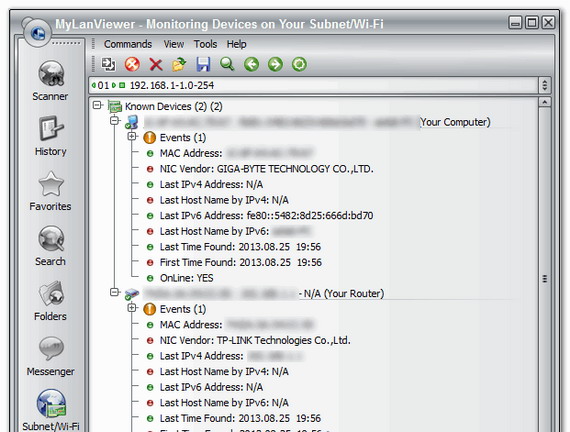Select Last IPv6 Address fe80::5482:8d25:666d:bd70 row

(x=266, y=216)
